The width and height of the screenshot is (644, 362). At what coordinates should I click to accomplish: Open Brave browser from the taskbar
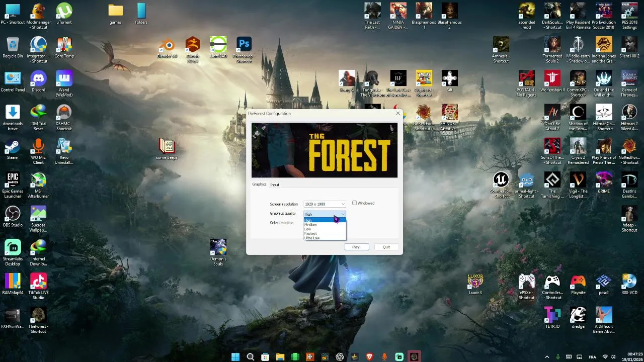pyautogui.click(x=369, y=357)
